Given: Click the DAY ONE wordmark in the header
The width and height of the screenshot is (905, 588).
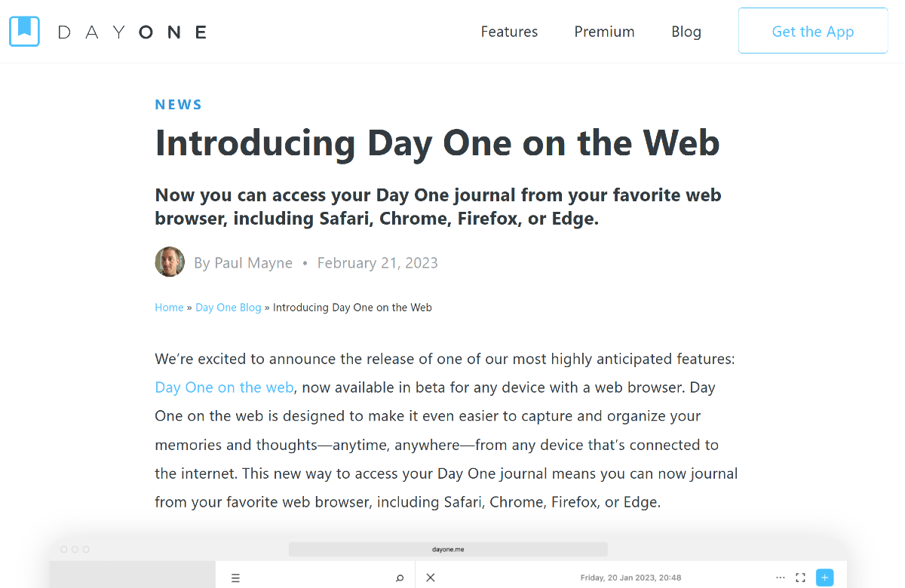Looking at the screenshot, I should click(x=133, y=32).
